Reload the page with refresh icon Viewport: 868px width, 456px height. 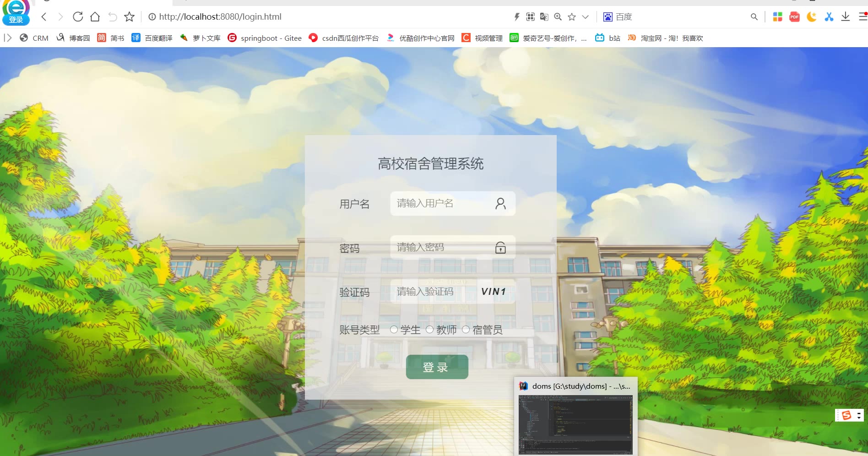pyautogui.click(x=78, y=17)
